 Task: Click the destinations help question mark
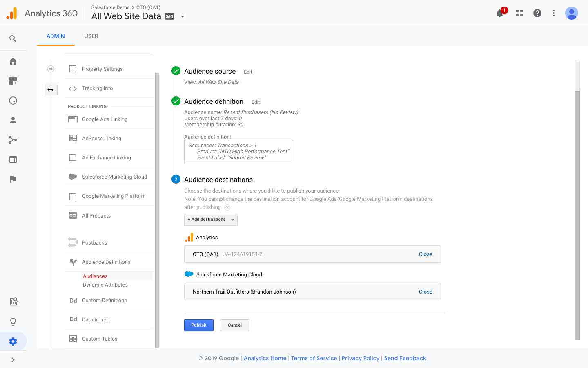pyautogui.click(x=227, y=207)
